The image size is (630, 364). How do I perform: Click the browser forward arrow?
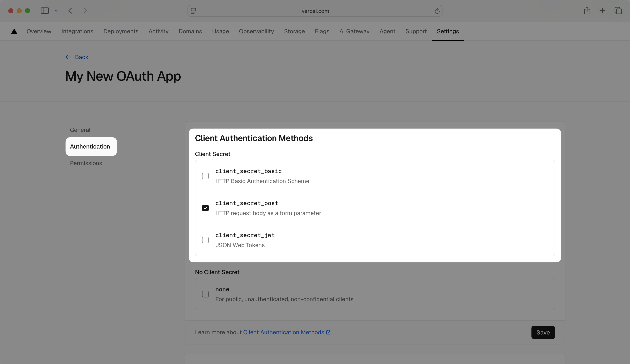pos(85,11)
